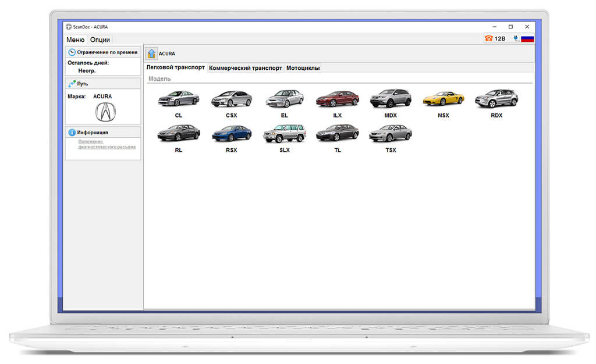This screenshot has width=596, height=364.
Task: Select the CSX car model
Action: coord(232,99)
